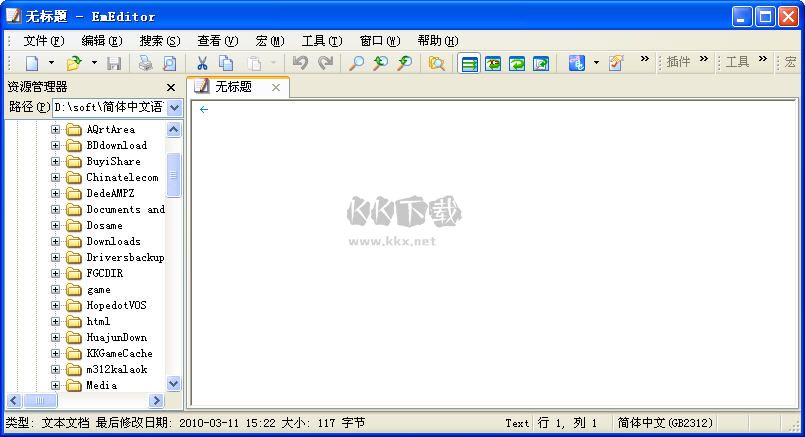Image resolution: width=805 pixels, height=437 pixels.
Task: Select the KKGameCache folder
Action: tap(119, 353)
